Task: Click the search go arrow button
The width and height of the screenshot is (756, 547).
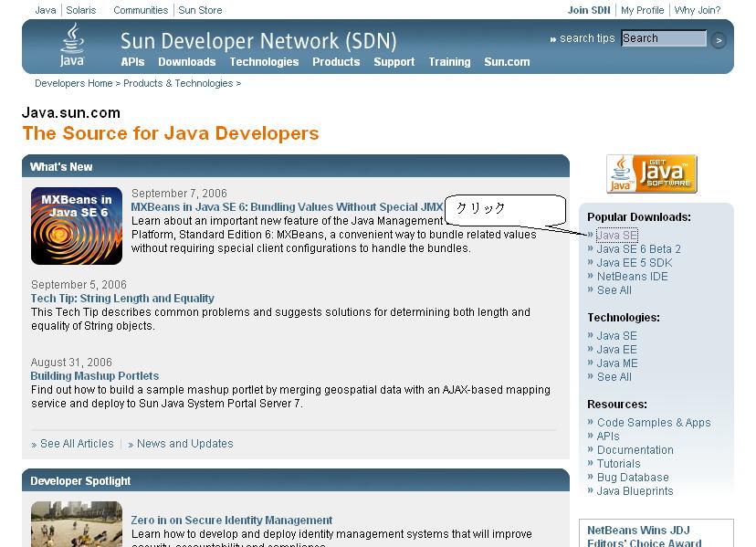Action: coord(719,40)
